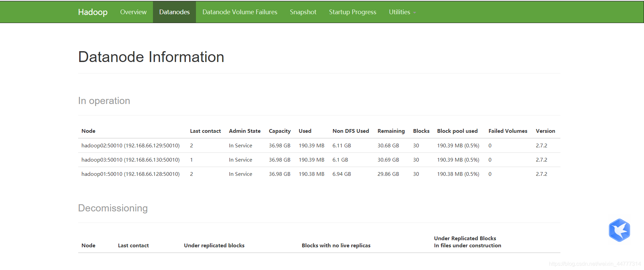
Task: Click the Failed Volumes column header
Action: pos(508,131)
